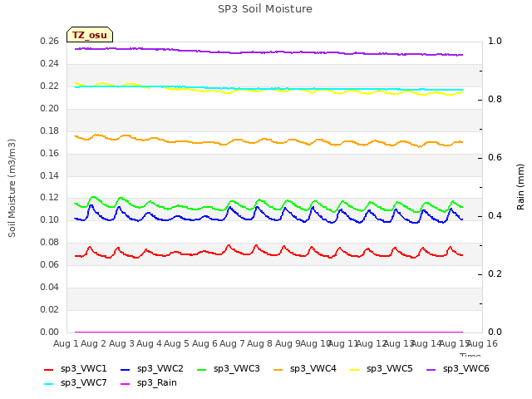Click the 0.14 left y-axis value
Image resolution: width=532 pixels, height=399 pixels.
coord(50,175)
